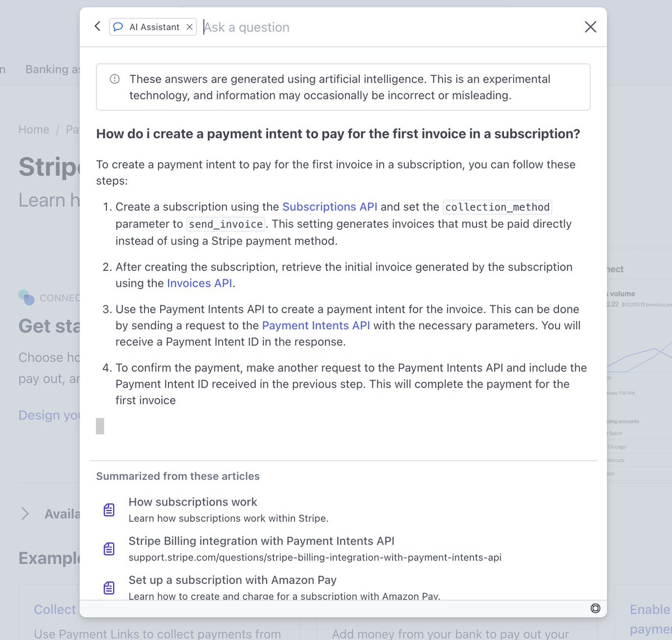
Task: Open the Invoices API link
Action: 199,283
